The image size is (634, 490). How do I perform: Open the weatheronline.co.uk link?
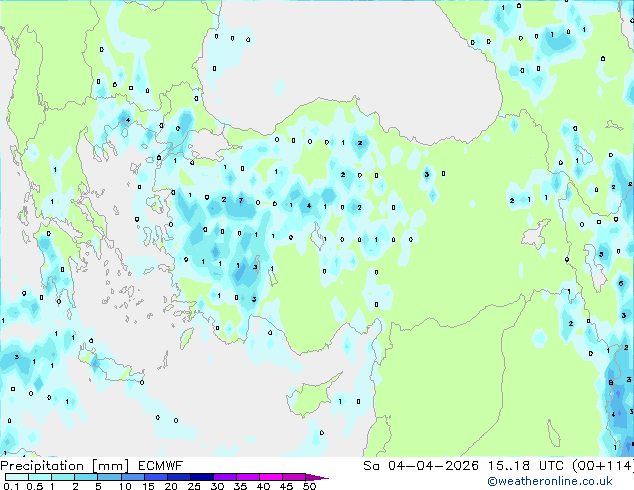pos(550,481)
